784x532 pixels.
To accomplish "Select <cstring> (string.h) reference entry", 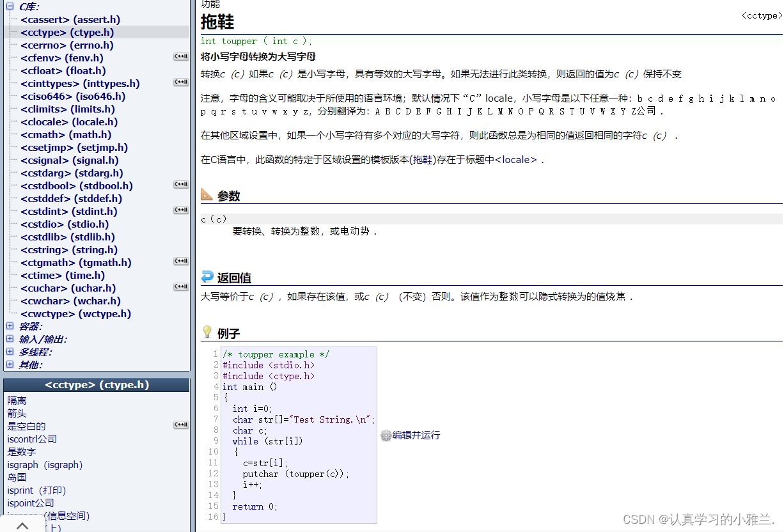I will [x=68, y=250].
